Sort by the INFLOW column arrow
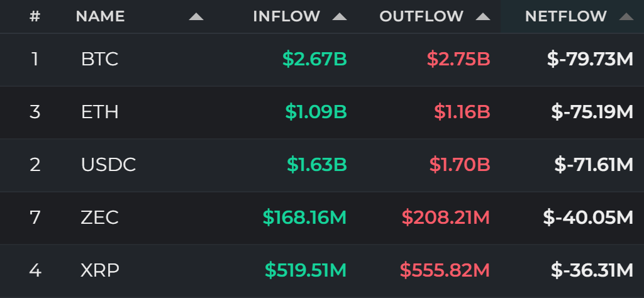This screenshot has height=298, width=644. coord(339,16)
